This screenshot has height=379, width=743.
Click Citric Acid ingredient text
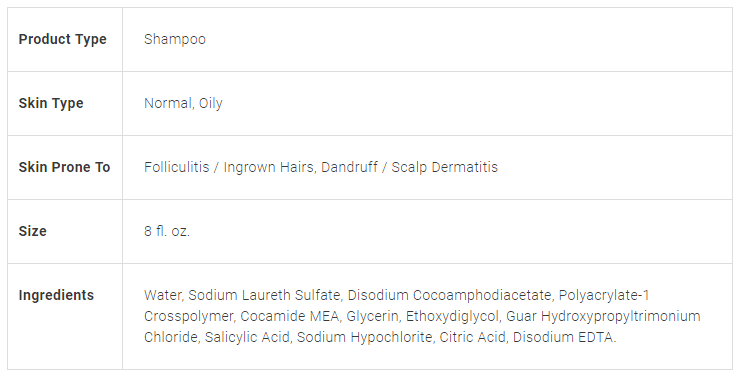tap(472, 337)
